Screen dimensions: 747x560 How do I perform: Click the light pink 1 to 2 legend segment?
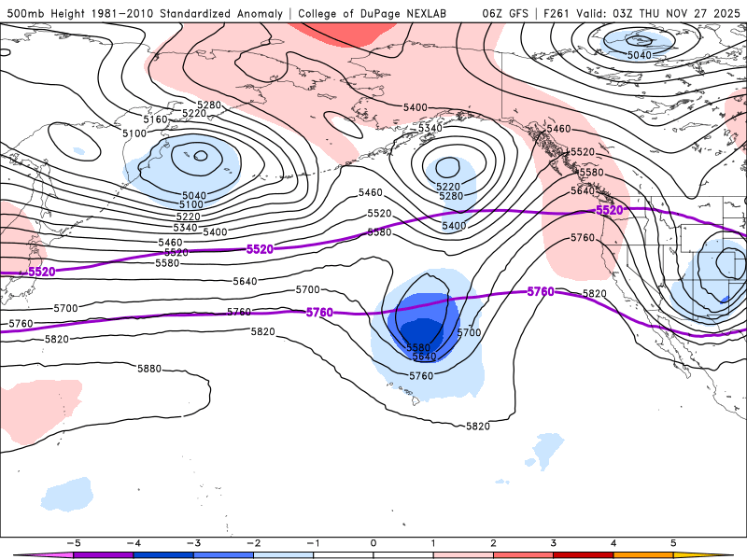(463, 555)
